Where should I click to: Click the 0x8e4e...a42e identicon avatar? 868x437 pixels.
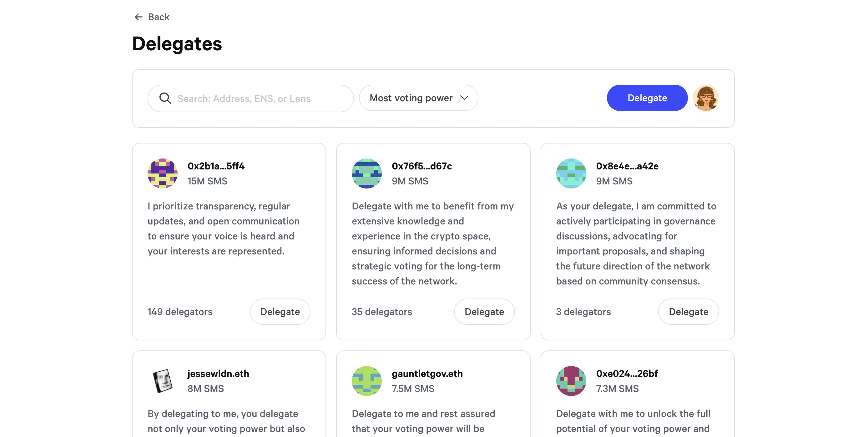click(571, 173)
